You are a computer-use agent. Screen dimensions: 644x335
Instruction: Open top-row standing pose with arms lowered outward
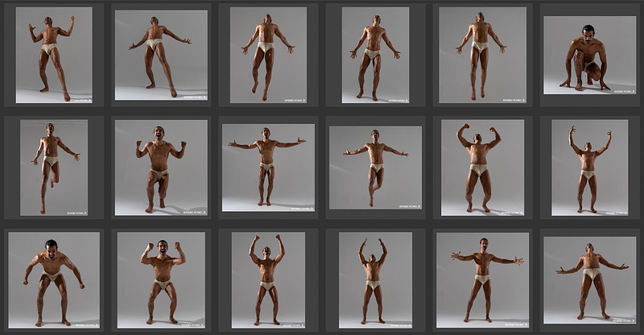pos(374,55)
